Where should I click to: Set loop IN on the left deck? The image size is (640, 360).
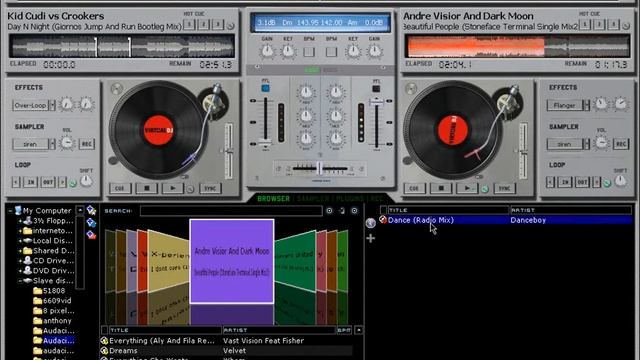(31, 182)
